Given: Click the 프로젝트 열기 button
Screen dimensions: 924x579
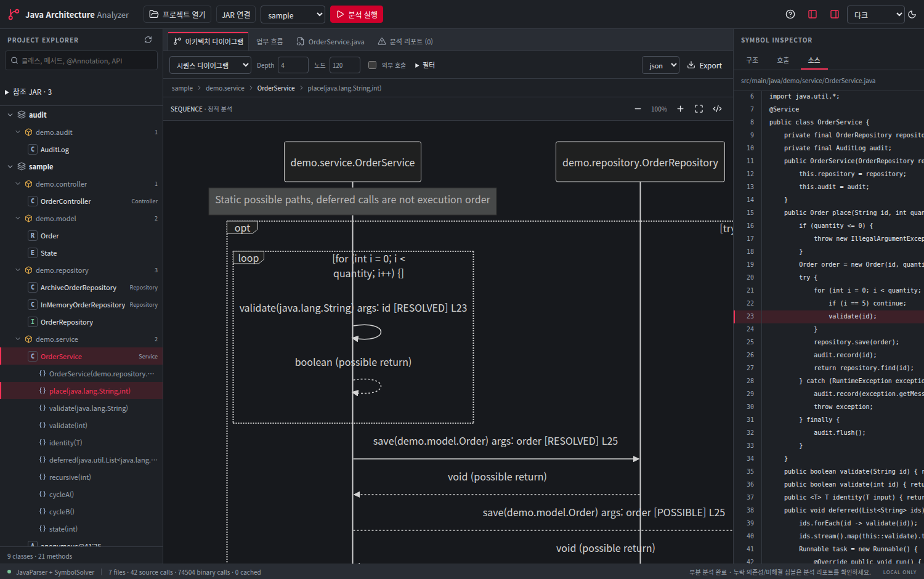Looking at the screenshot, I should [177, 14].
